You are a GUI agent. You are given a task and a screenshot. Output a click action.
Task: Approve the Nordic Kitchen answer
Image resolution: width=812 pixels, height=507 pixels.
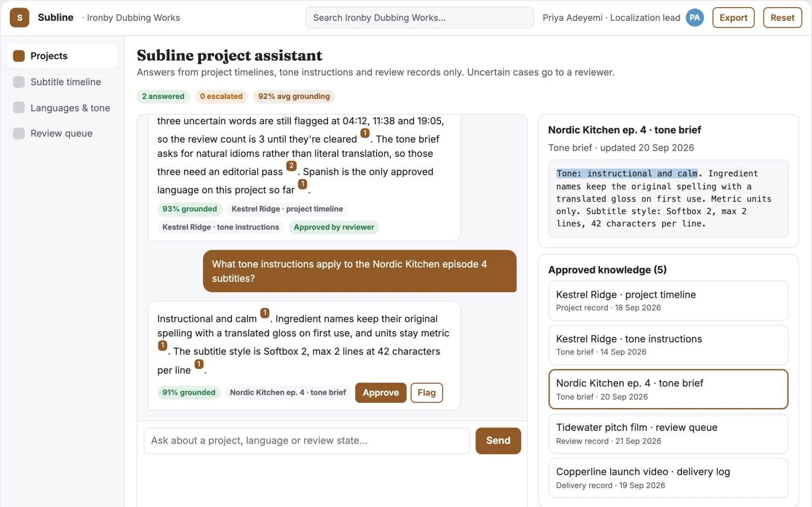pyautogui.click(x=381, y=393)
